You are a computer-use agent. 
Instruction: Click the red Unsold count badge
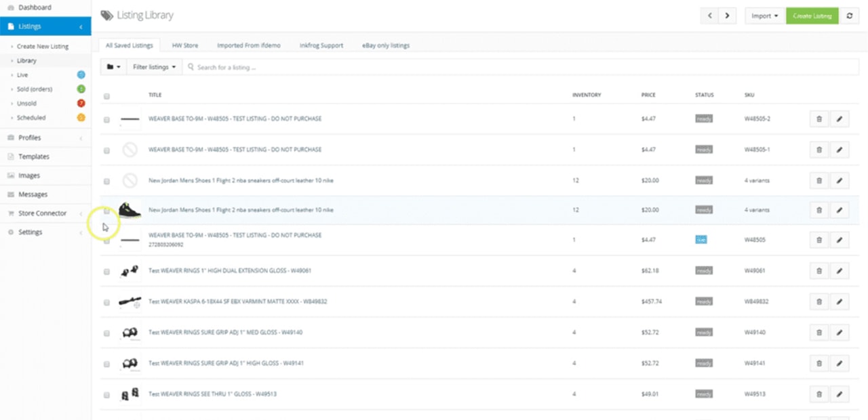point(81,103)
